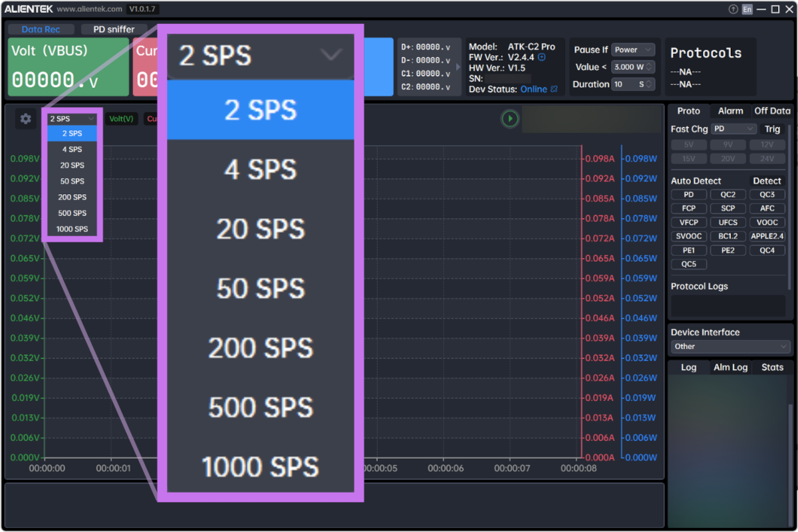Click the link icon next to Online status
The width and height of the screenshot is (798, 532).
(x=554, y=89)
